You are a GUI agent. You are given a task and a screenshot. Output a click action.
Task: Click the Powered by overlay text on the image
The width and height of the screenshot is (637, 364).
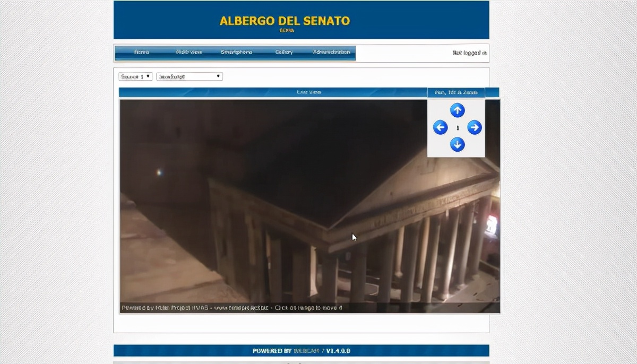(x=231, y=307)
